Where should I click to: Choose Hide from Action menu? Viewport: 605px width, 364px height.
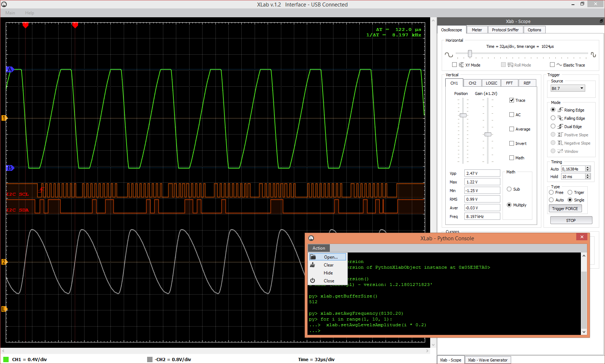pos(328,273)
